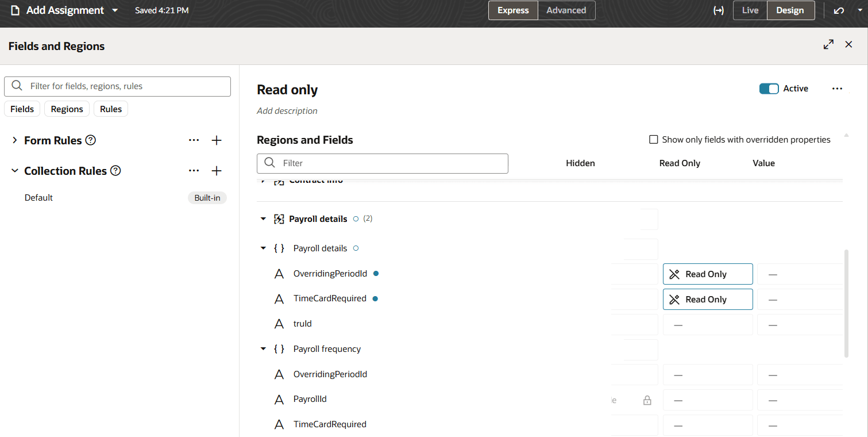This screenshot has width=868, height=437.
Task: Open the Form Rules overflow menu
Action: coord(194,140)
